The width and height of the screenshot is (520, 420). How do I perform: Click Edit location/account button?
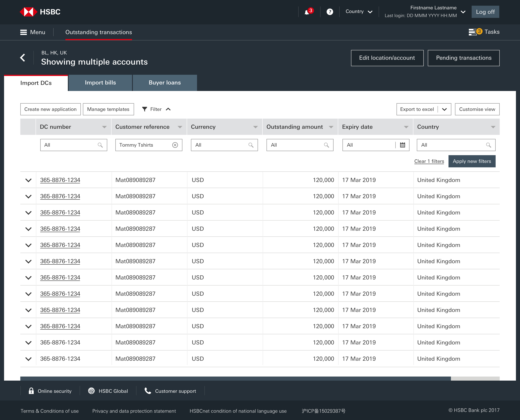coord(387,58)
